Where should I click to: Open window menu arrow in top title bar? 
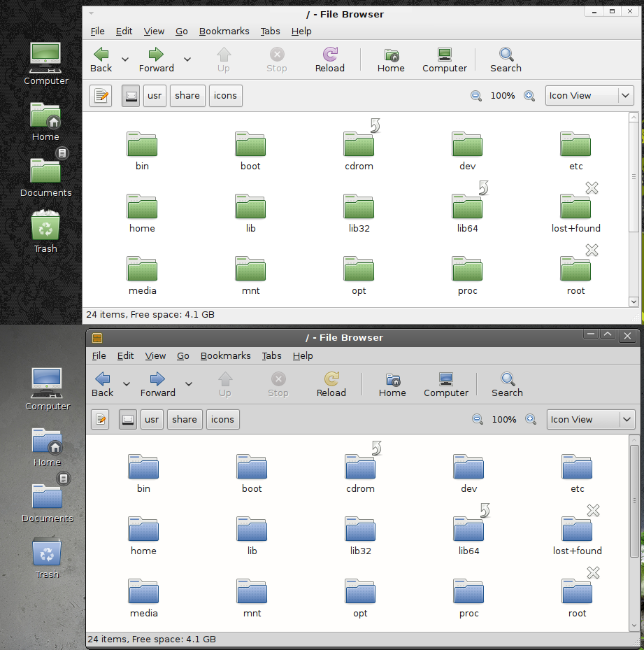tap(91, 13)
